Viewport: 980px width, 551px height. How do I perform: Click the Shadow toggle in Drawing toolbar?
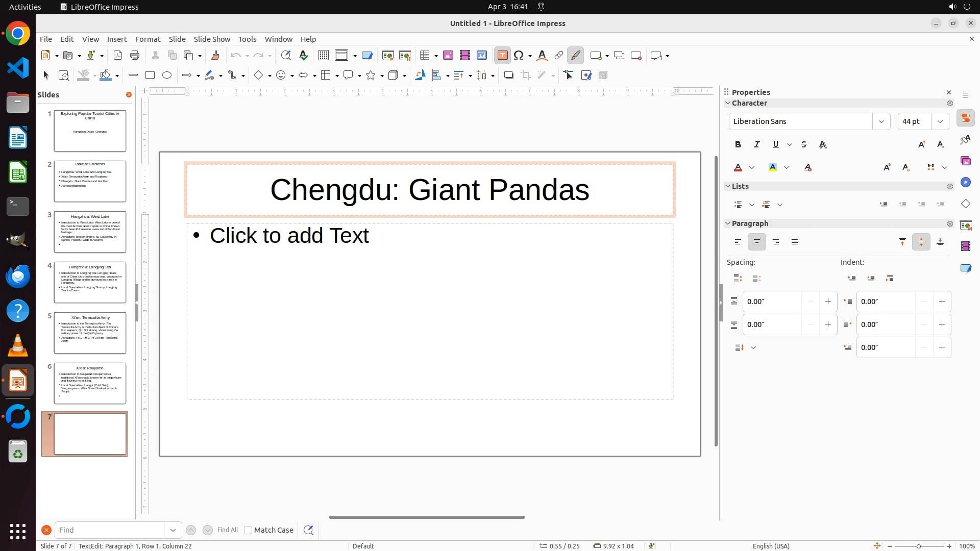pyautogui.click(x=508, y=76)
